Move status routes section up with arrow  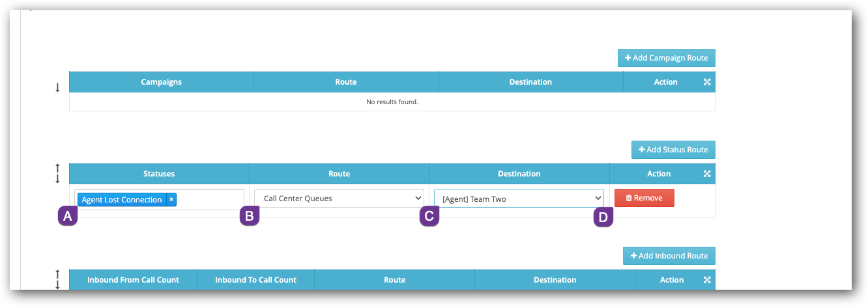pos(57,168)
